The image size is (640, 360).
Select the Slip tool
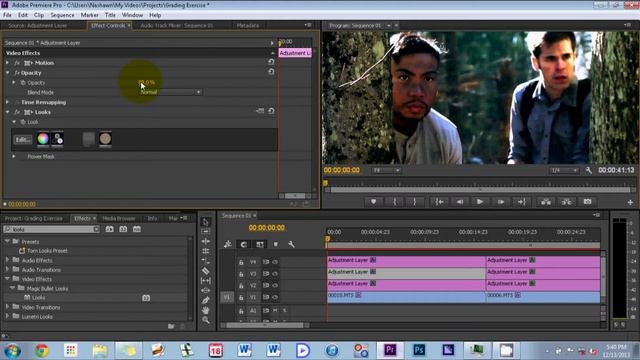tap(206, 280)
